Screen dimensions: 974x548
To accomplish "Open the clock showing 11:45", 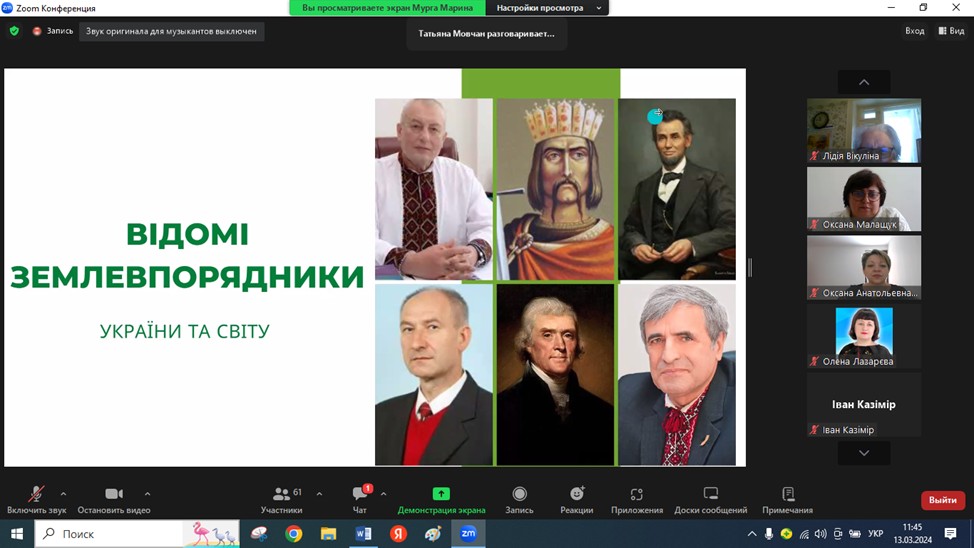I will (913, 534).
